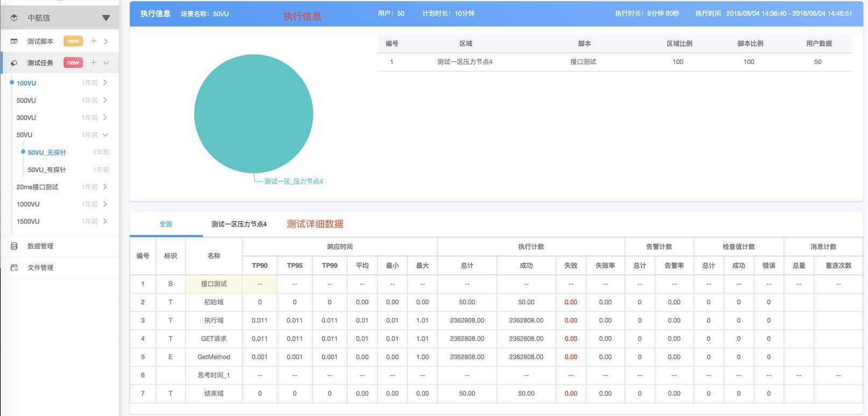Image resolution: width=868 pixels, height=416 pixels.
Task: Expand the 300VU task chevron
Action: coord(105,117)
